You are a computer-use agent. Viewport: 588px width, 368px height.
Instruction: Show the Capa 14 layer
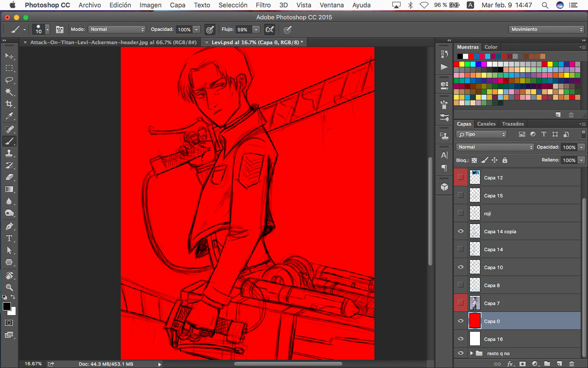pos(461,249)
